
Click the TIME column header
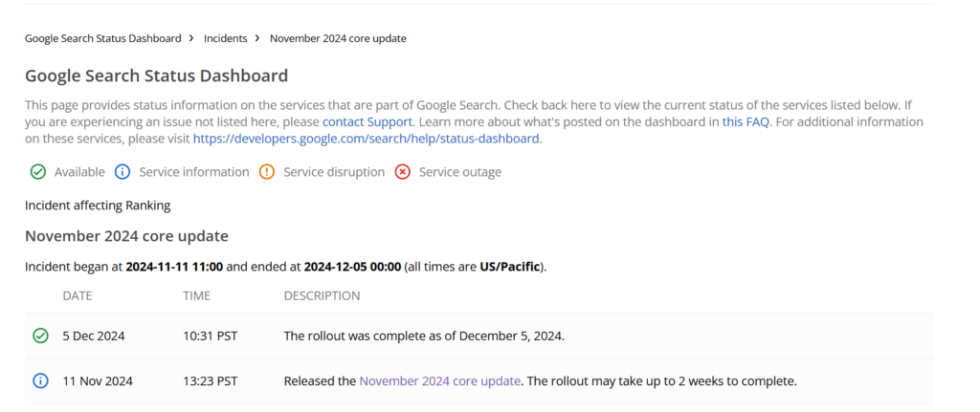[196, 296]
